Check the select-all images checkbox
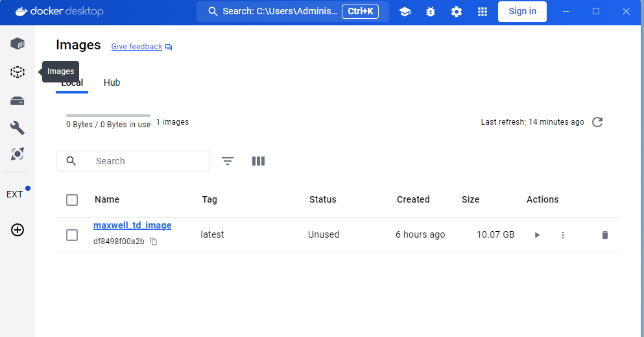This screenshot has width=644, height=337. 72,200
